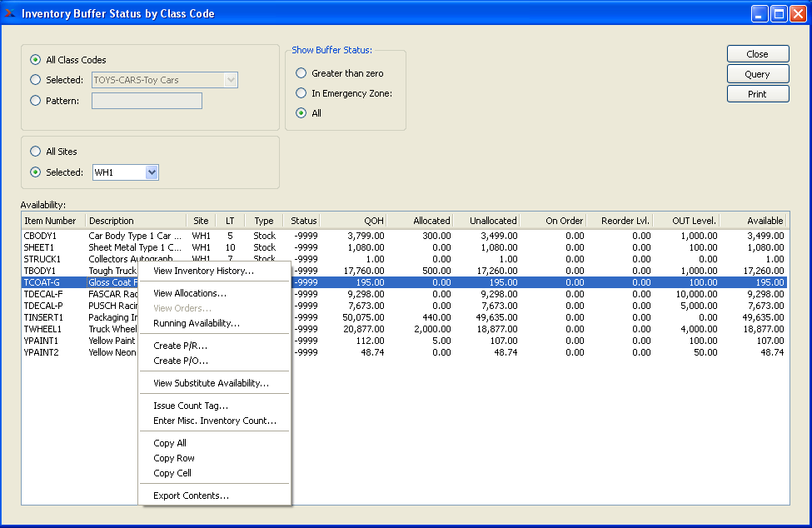Select the All Class Codes radio button
This screenshot has width=812, height=528.
click(35, 60)
